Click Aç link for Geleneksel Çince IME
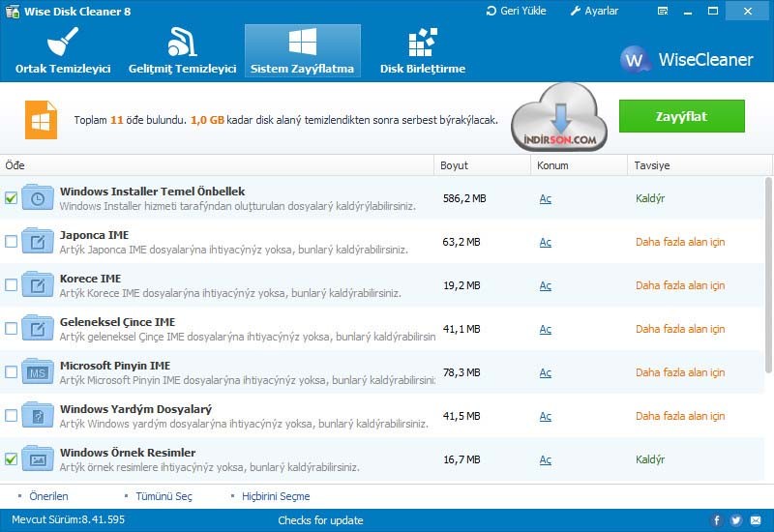The image size is (774, 532). [x=545, y=329]
